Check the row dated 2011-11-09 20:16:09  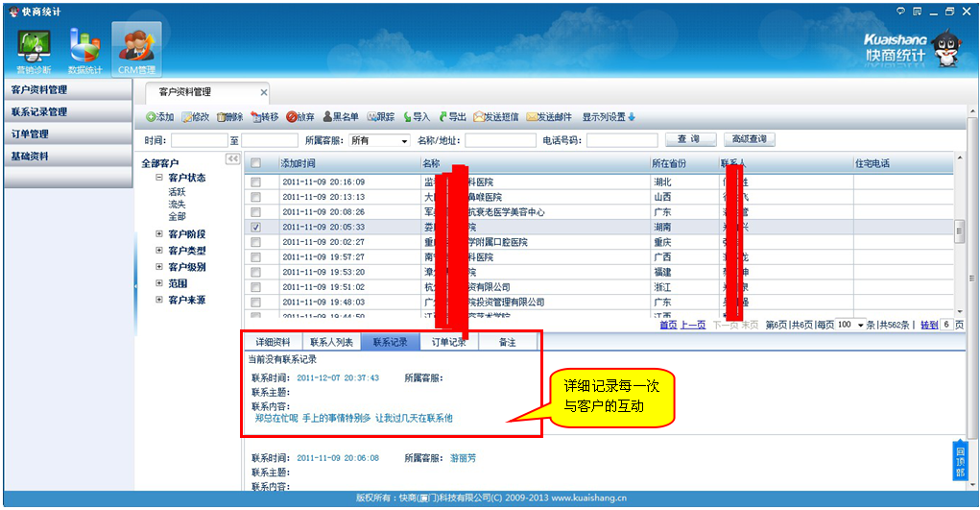pyautogui.click(x=255, y=182)
